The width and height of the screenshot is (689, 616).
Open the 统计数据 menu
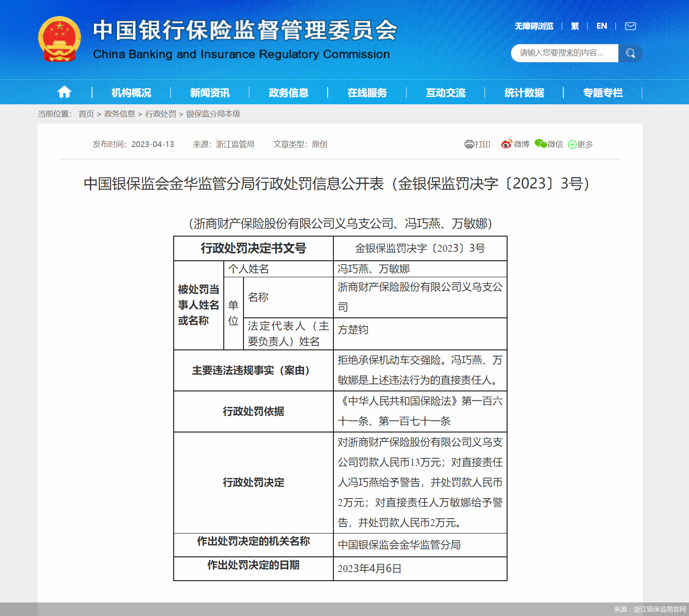[524, 93]
